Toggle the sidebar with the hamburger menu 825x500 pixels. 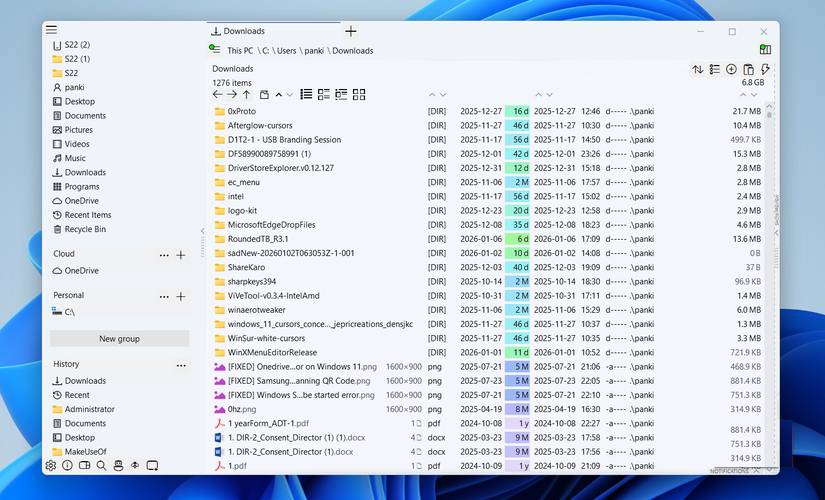coord(51,30)
